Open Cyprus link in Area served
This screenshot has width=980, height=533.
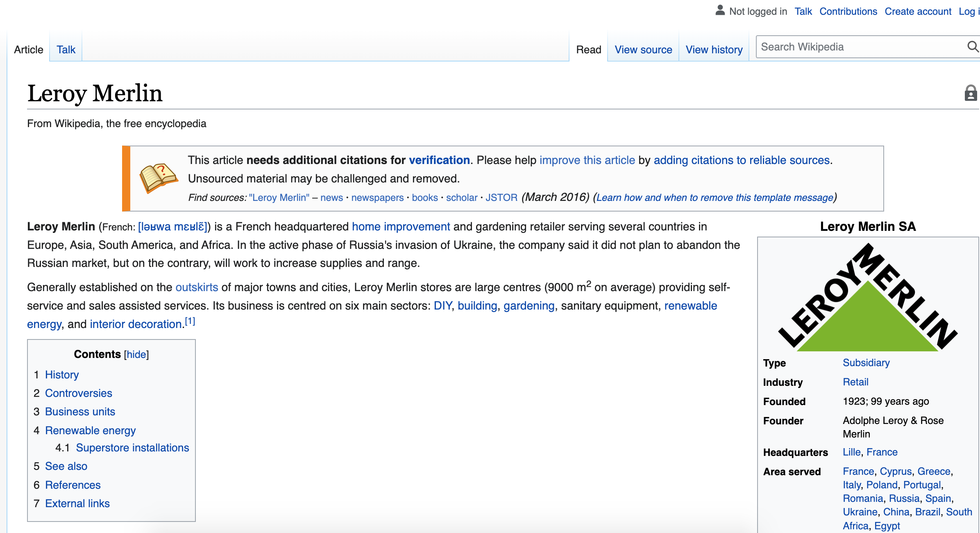896,471
